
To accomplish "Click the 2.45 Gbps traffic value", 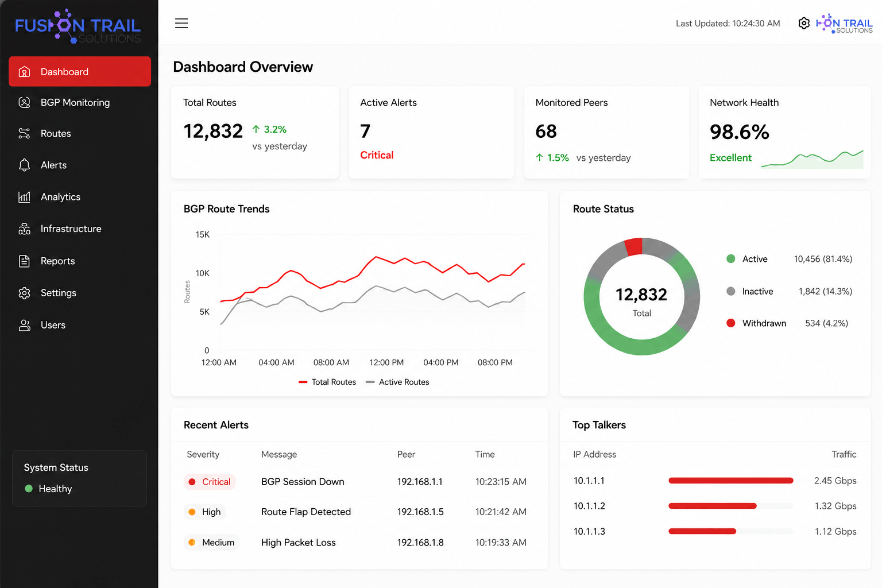I will [835, 481].
